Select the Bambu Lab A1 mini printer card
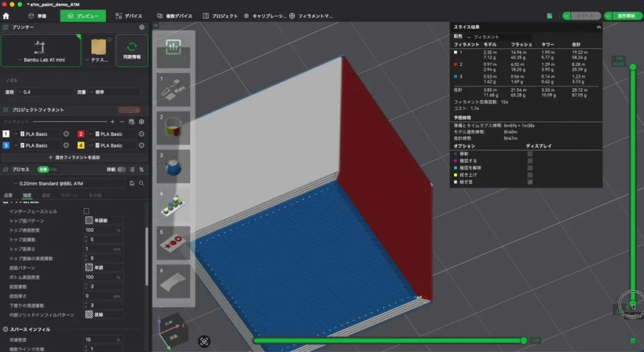The width and height of the screenshot is (644, 352). pyautogui.click(x=41, y=50)
